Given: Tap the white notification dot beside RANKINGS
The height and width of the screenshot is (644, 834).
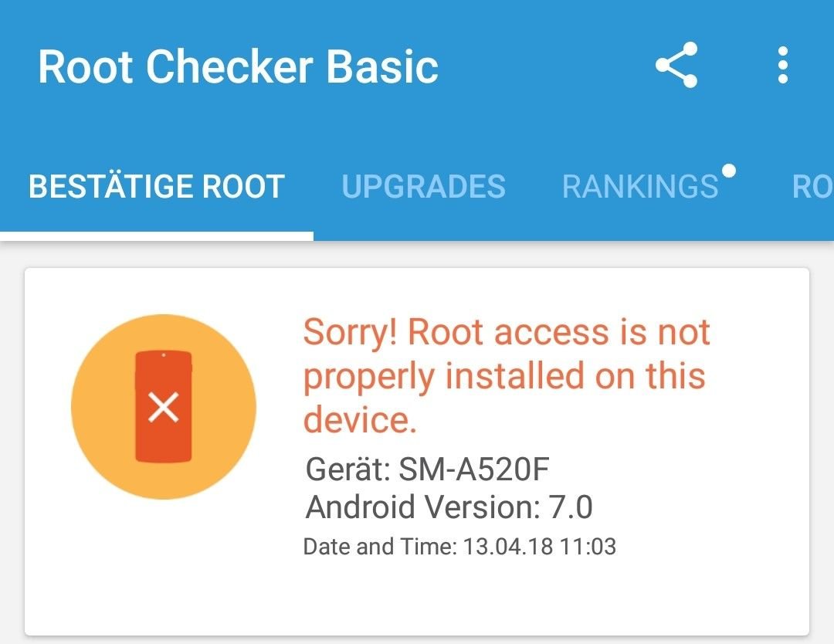Looking at the screenshot, I should tap(729, 171).
